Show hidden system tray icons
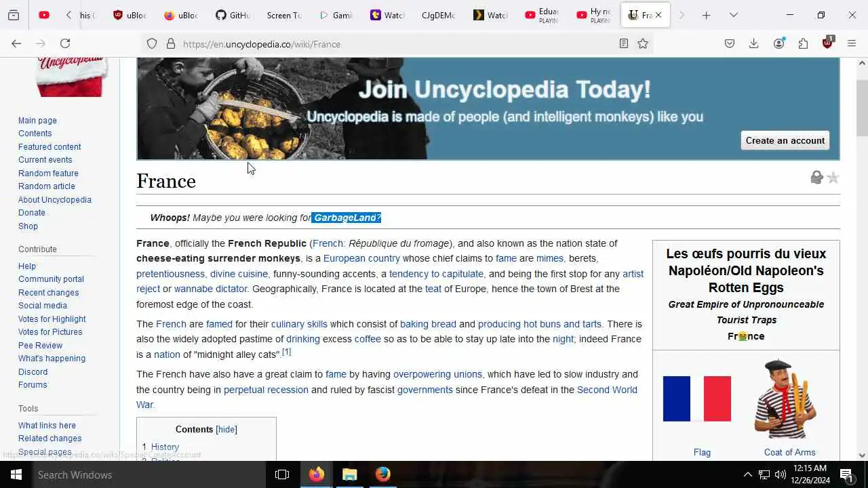 click(747, 474)
